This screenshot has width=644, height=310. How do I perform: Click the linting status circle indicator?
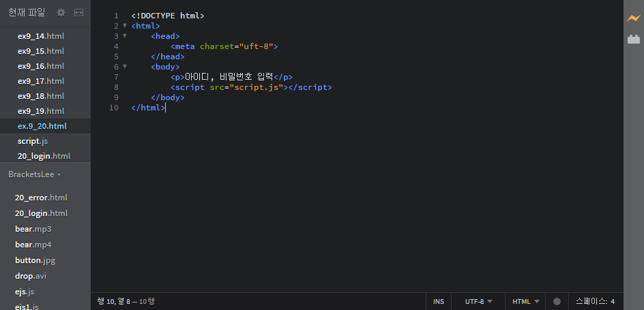tap(557, 301)
